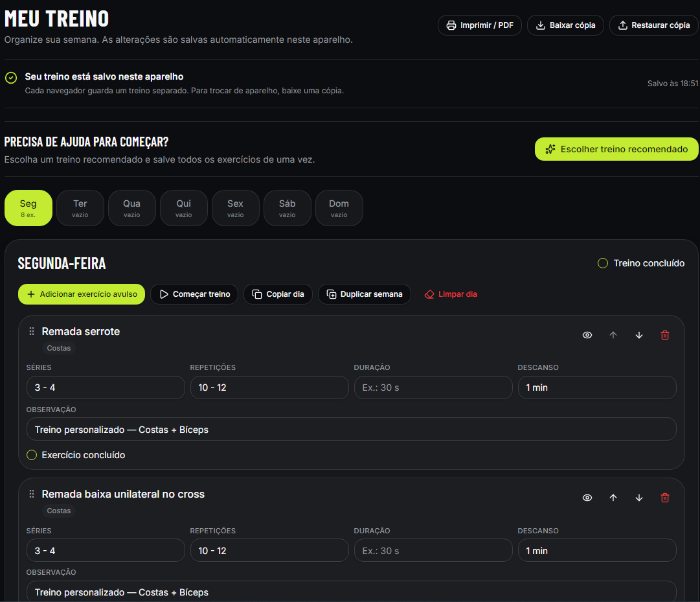Download a backup with Baixar cópia
Screen dimensions: 700x602
point(565,25)
